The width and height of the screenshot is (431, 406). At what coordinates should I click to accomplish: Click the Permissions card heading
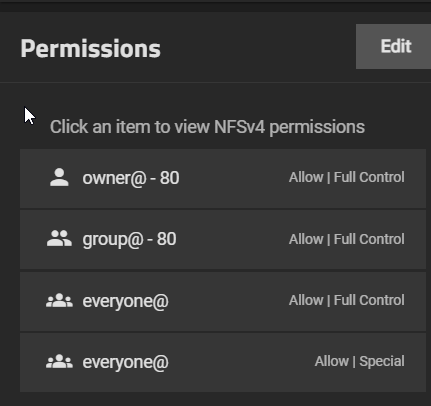tap(91, 49)
